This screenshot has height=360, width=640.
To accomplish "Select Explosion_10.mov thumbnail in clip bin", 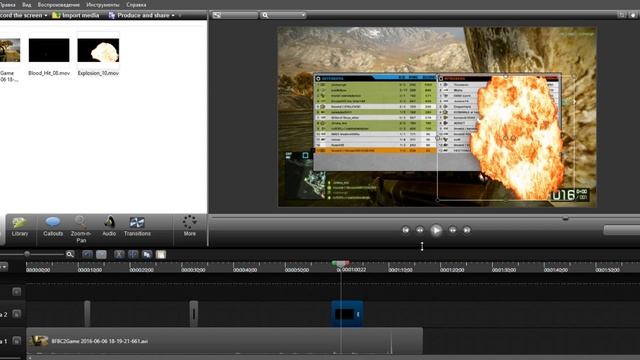I will click(98, 50).
